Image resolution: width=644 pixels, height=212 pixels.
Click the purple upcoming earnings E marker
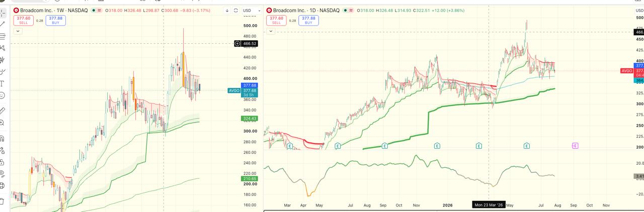[575, 146]
